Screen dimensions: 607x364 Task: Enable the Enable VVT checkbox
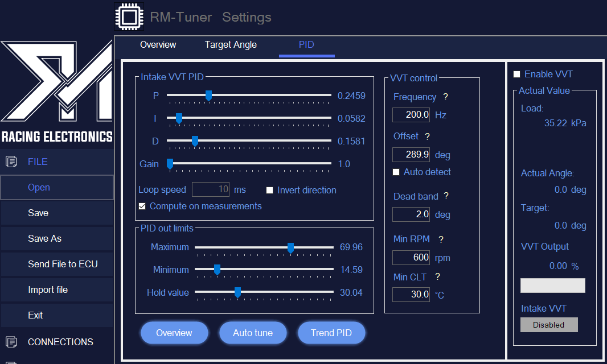click(x=517, y=74)
